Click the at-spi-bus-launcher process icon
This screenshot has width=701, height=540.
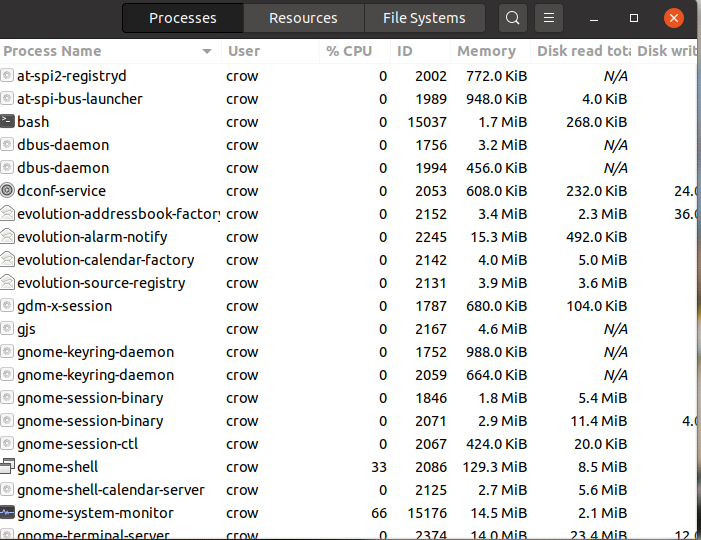click(7, 98)
